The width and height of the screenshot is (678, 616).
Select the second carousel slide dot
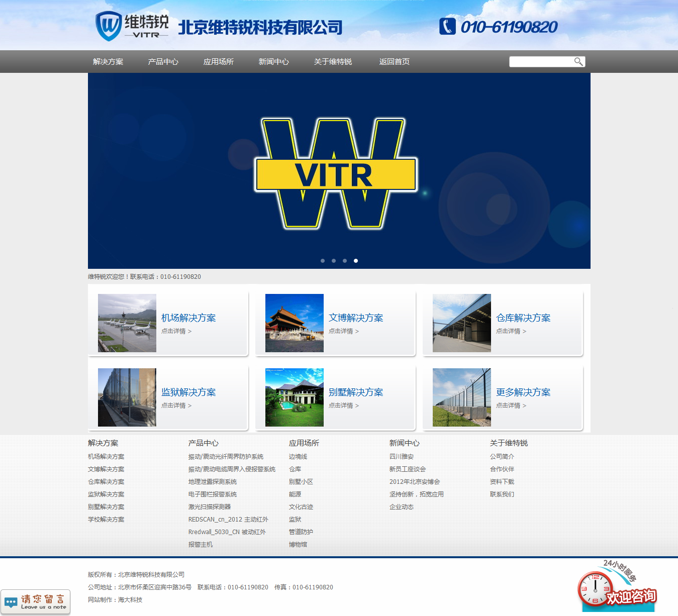[x=334, y=261]
